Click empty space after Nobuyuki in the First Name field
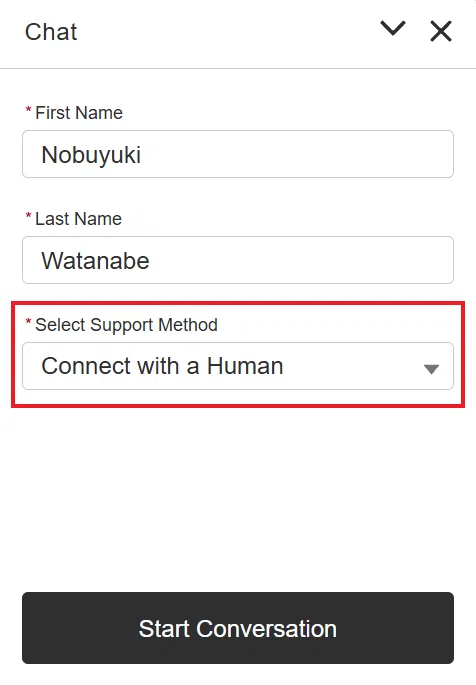This screenshot has width=476, height=685. click(x=297, y=154)
